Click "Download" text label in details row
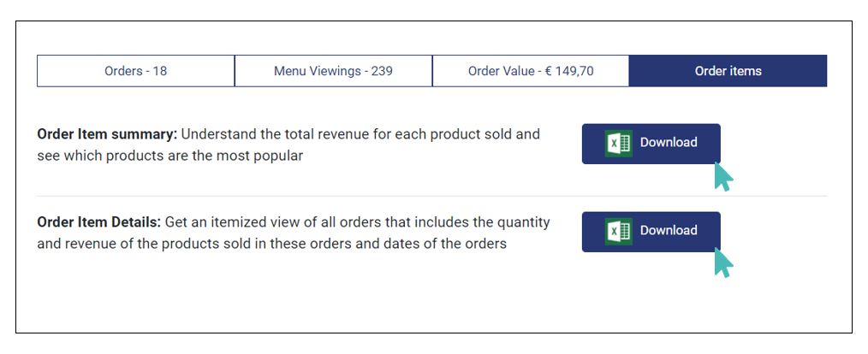 pyautogui.click(x=669, y=231)
